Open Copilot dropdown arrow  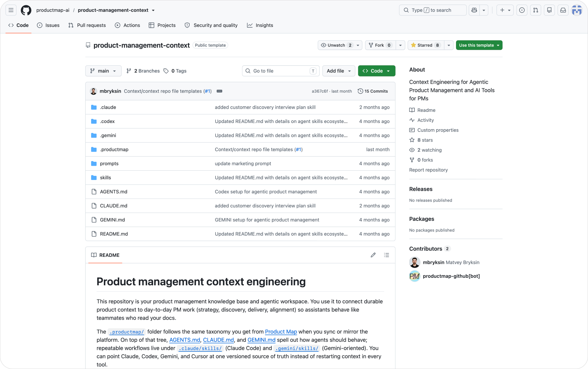pyautogui.click(x=484, y=10)
